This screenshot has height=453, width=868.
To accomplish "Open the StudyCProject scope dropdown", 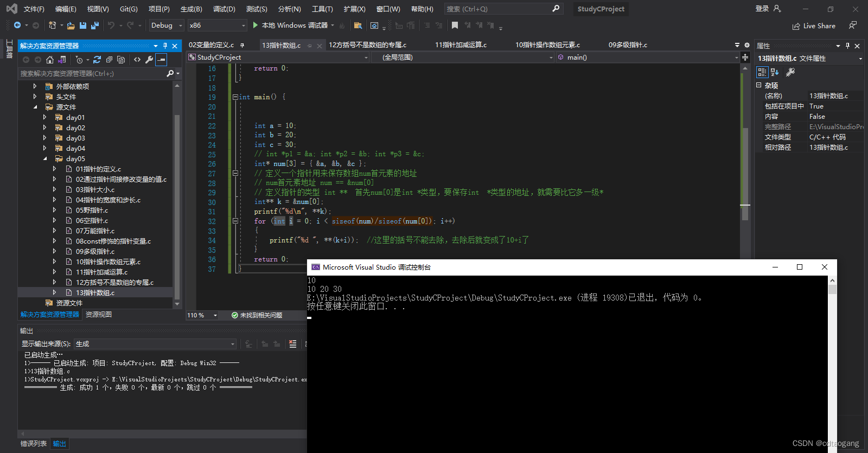I will tap(278, 57).
